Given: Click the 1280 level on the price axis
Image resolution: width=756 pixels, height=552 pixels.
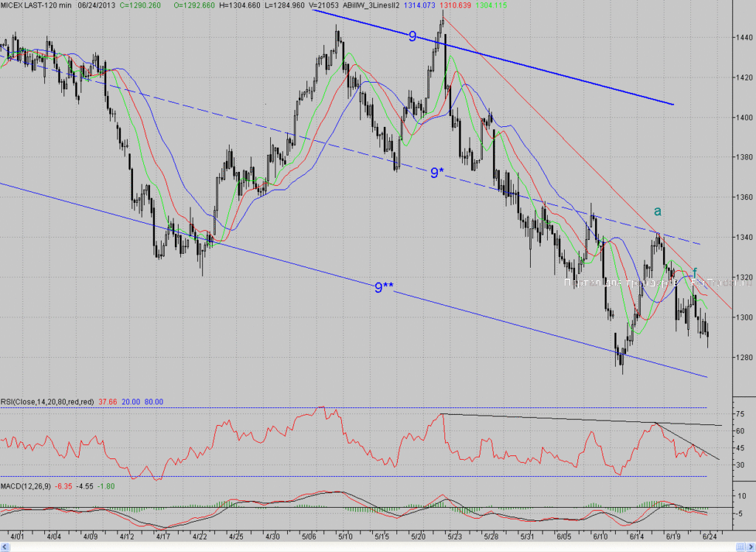Looking at the screenshot, I should pyautogui.click(x=744, y=357).
